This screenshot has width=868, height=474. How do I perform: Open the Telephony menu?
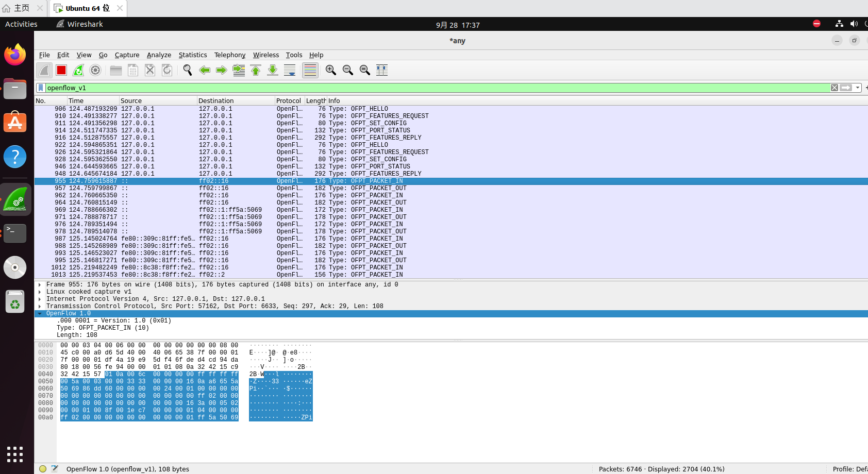click(230, 55)
